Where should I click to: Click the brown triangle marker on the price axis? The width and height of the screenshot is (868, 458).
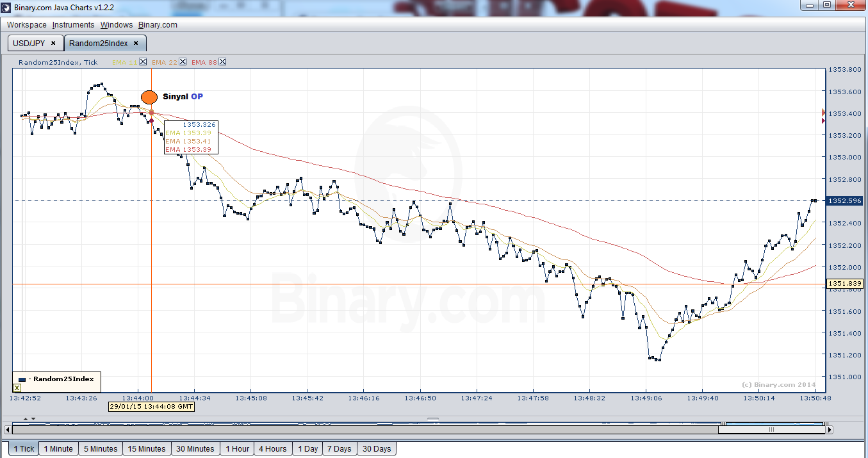tap(824, 112)
